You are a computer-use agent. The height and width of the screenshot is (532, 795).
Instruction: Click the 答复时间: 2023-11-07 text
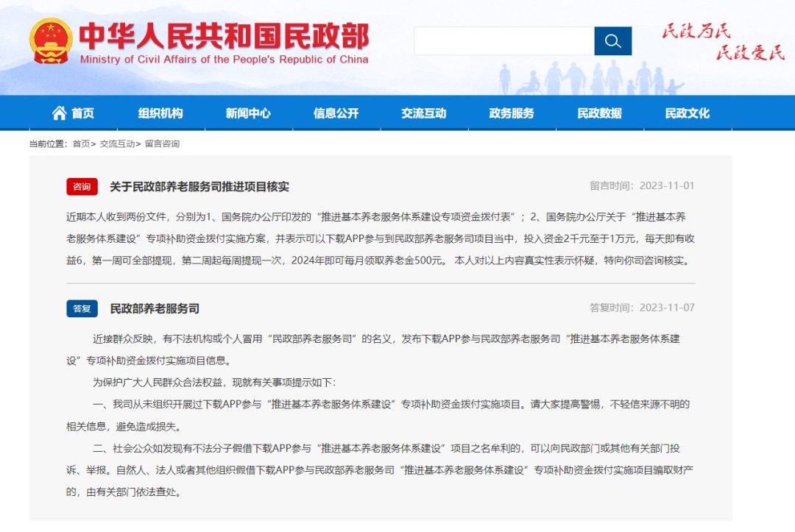[x=642, y=308]
